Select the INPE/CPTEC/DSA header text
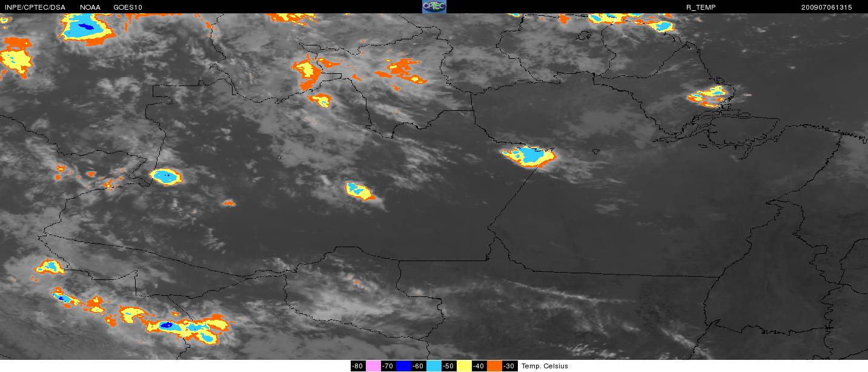The image size is (868, 372). pos(35,7)
